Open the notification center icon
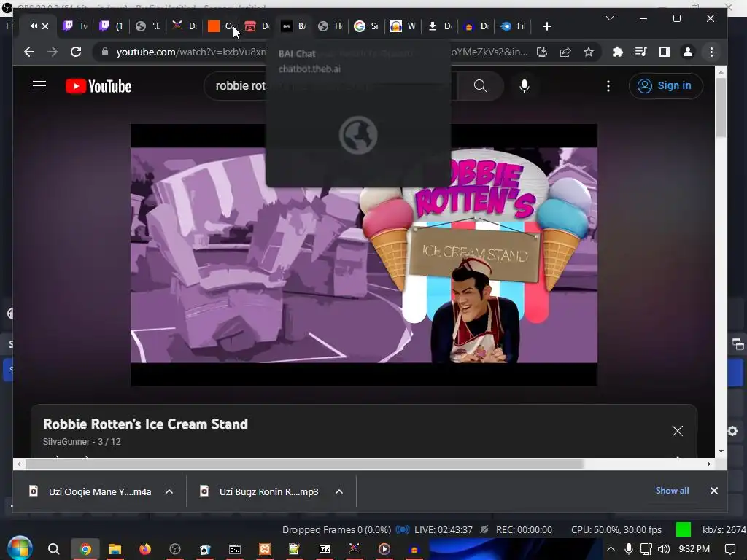The image size is (747, 560). pyautogui.click(x=729, y=549)
